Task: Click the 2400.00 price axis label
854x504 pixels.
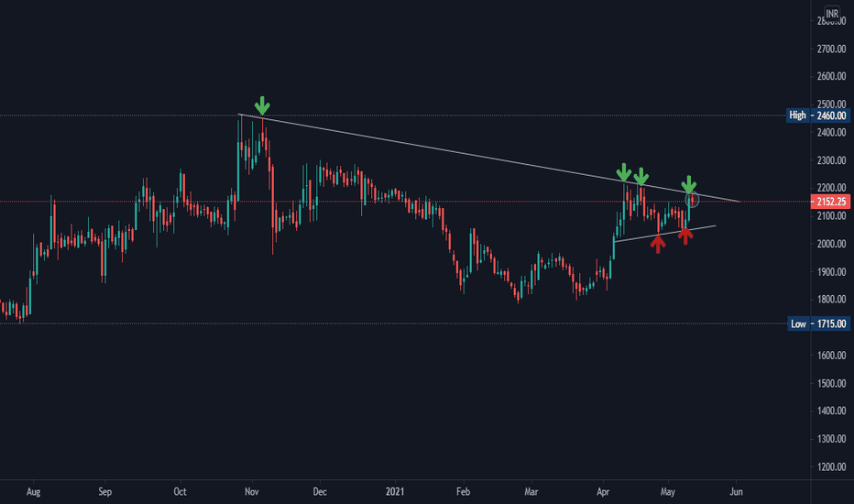Action: coord(831,132)
